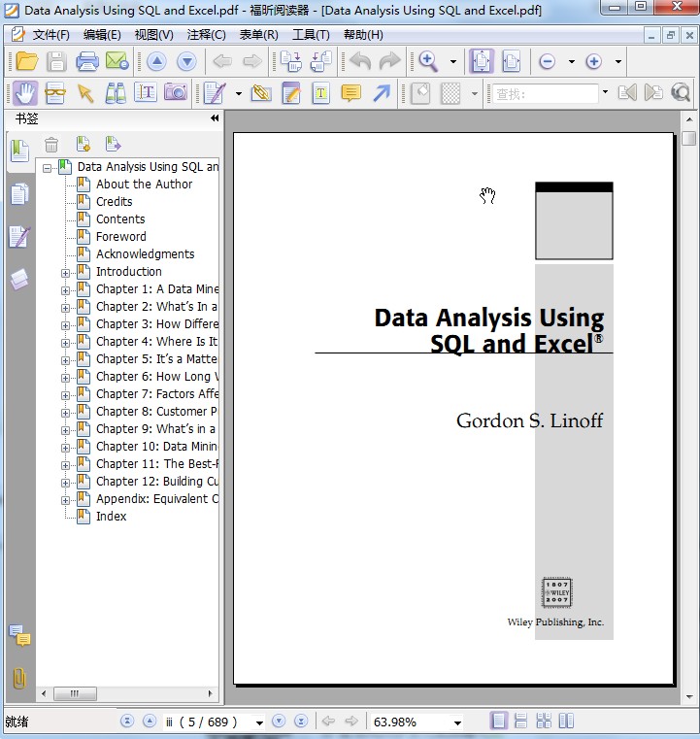The width and height of the screenshot is (700, 739).
Task: Select the Fit Page view icon
Action: pyautogui.click(x=481, y=61)
